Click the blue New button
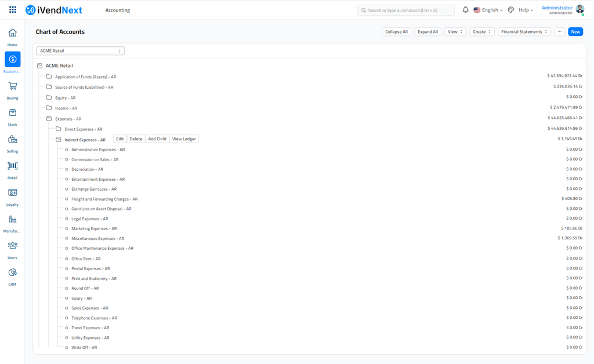Image resolution: width=594 pixels, height=364 pixels. coord(575,32)
